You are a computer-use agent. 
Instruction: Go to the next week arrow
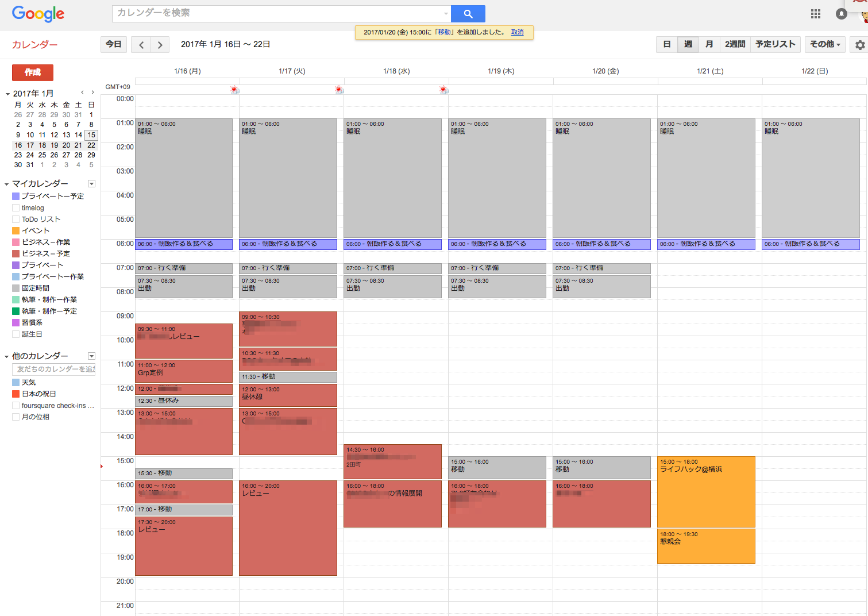pyautogui.click(x=160, y=45)
